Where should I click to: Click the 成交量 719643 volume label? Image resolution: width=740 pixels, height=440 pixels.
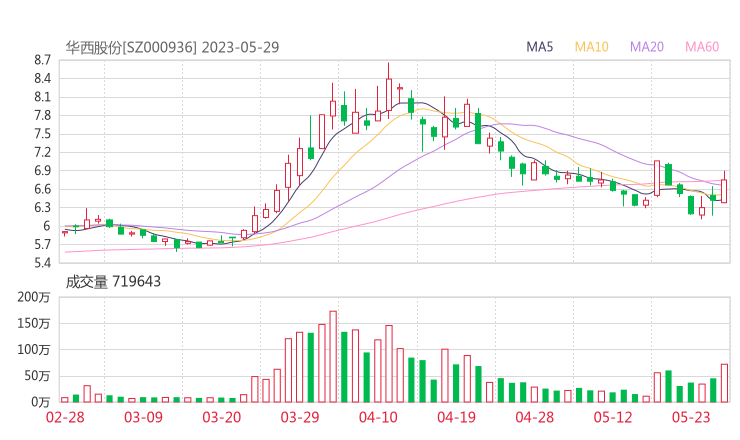point(113,282)
